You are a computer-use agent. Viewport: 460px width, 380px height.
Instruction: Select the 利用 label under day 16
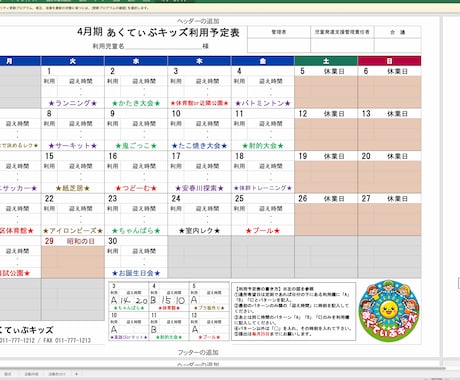tap(113, 166)
